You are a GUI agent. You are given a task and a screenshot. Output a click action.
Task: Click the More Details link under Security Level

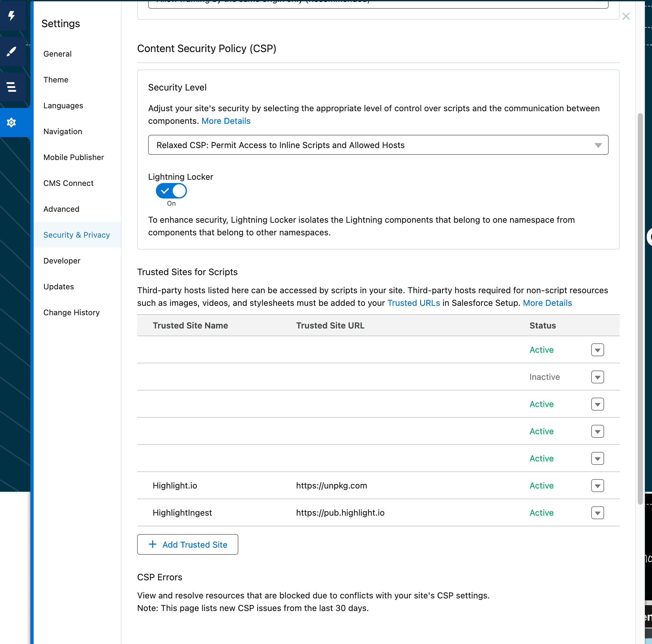pyautogui.click(x=225, y=121)
